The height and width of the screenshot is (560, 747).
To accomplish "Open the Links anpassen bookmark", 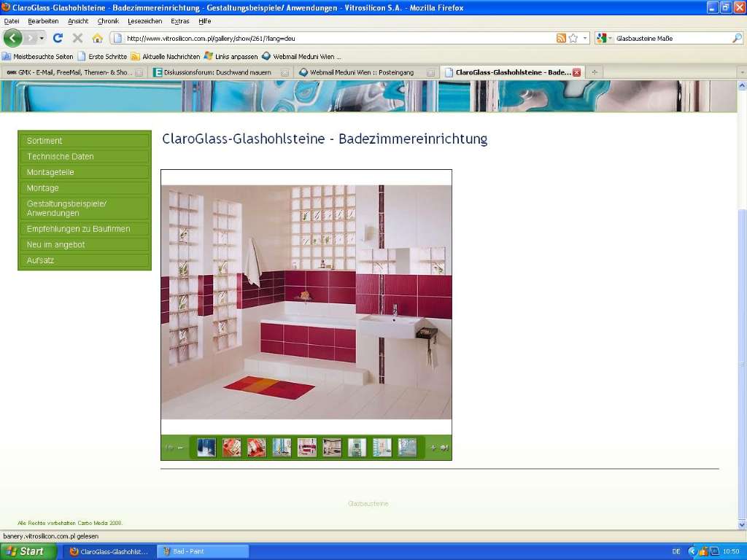I will pos(231,57).
